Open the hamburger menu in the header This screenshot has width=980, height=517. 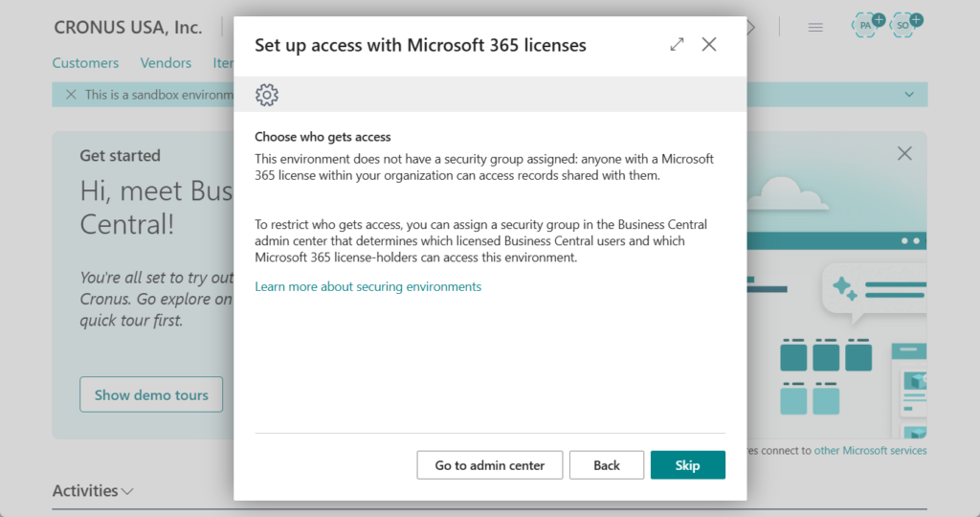pos(815,28)
